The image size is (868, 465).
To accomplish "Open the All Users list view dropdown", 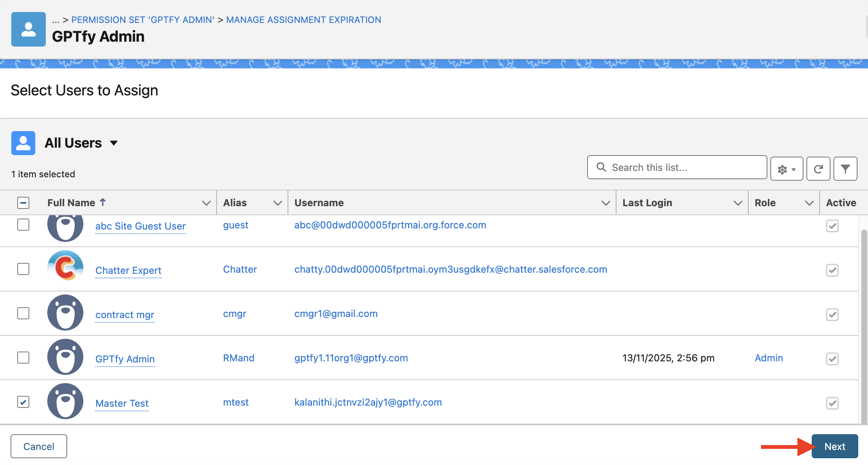I will (x=114, y=143).
